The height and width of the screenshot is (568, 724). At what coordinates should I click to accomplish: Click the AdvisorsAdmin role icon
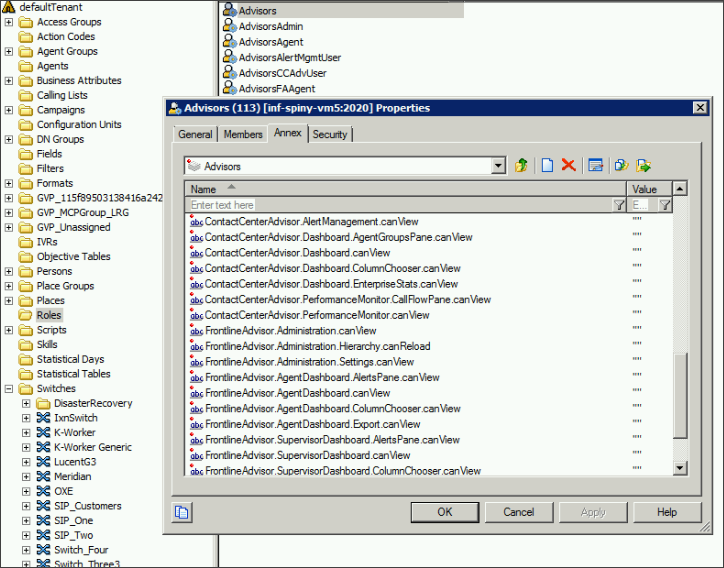[x=229, y=26]
